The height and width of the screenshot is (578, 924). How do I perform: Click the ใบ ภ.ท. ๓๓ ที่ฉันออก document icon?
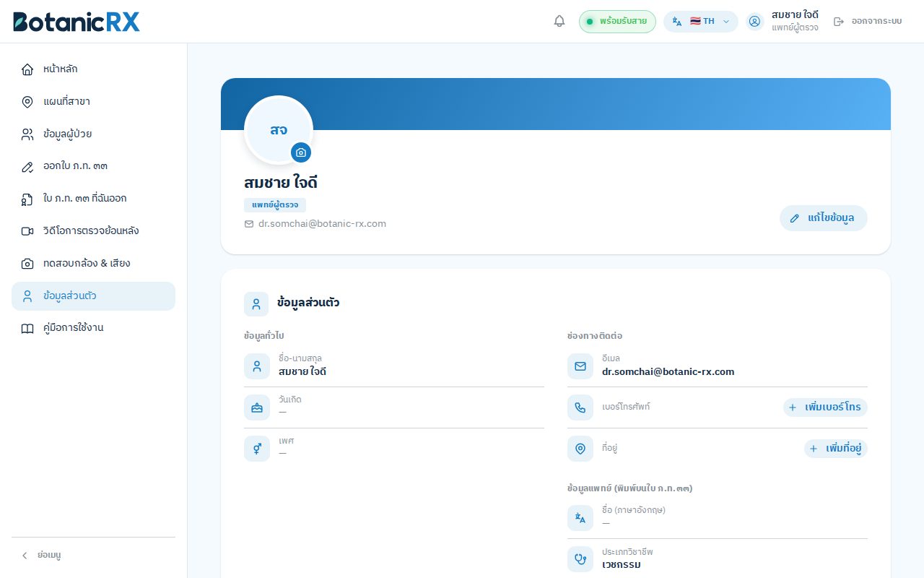coord(27,199)
